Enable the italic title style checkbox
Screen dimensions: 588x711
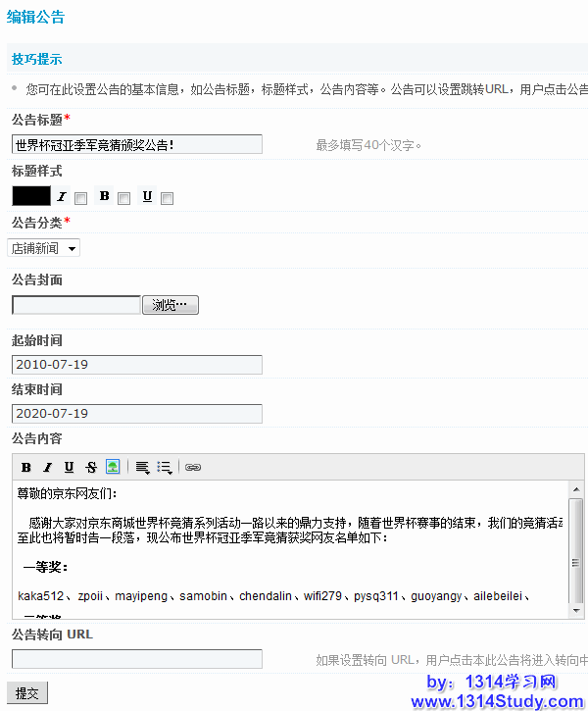click(x=81, y=198)
